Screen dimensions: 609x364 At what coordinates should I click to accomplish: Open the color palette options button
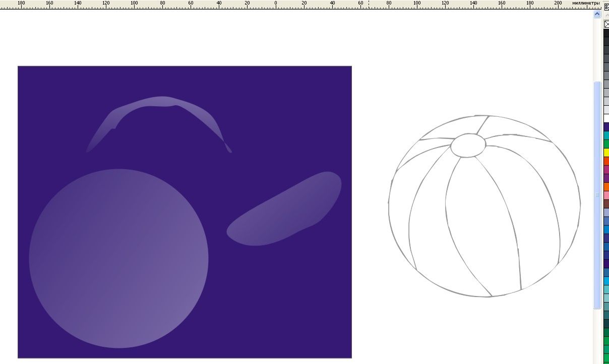tap(606, 7)
